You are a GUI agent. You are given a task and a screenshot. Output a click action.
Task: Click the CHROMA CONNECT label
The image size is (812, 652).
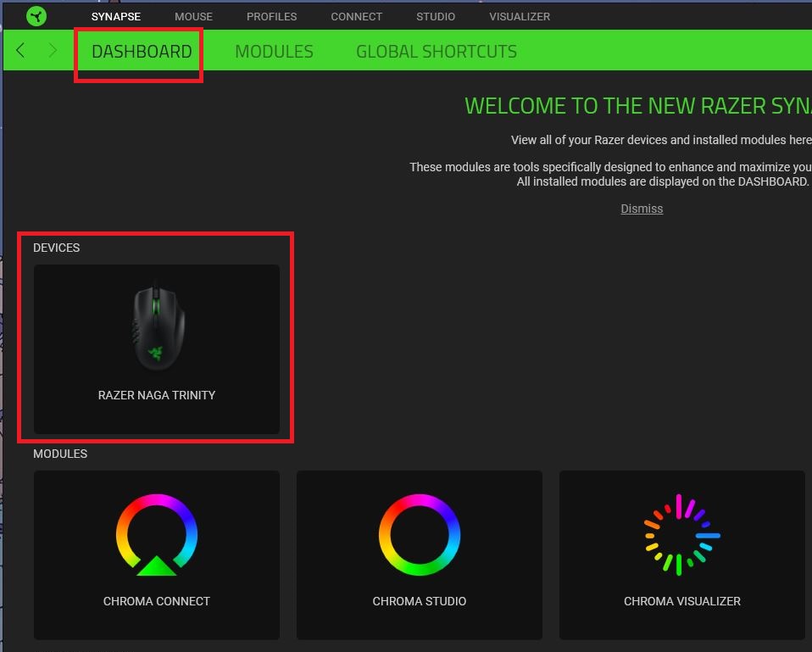(x=157, y=601)
